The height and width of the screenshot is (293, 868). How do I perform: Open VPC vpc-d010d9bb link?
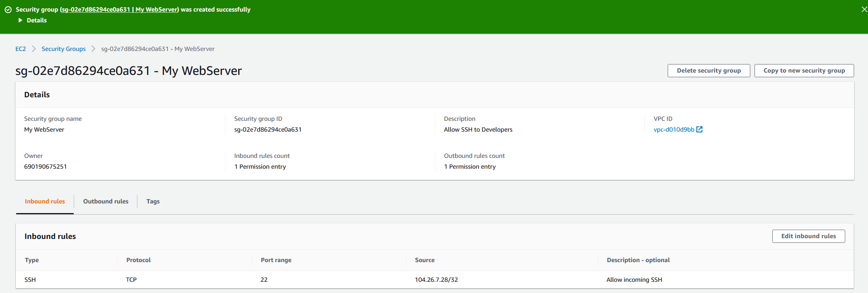[x=674, y=130]
